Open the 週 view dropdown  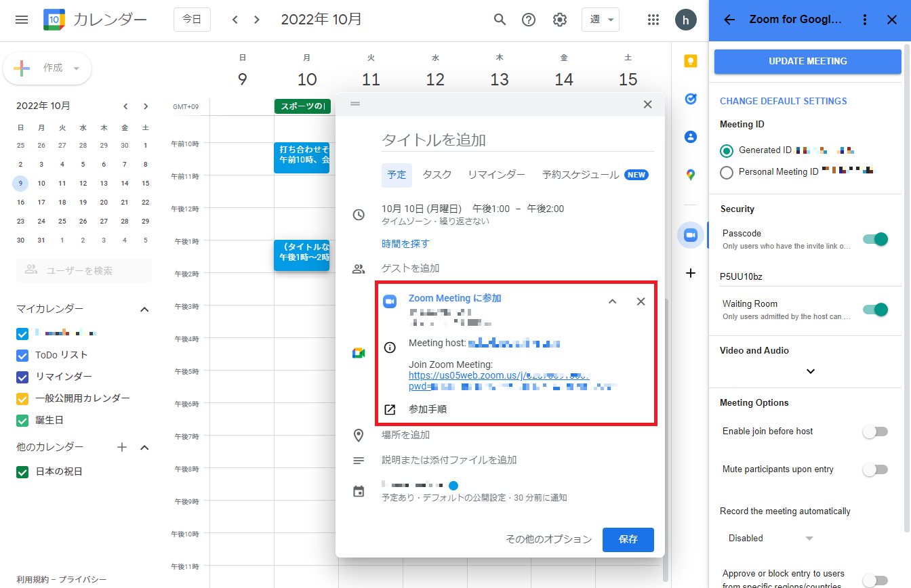[x=600, y=20]
